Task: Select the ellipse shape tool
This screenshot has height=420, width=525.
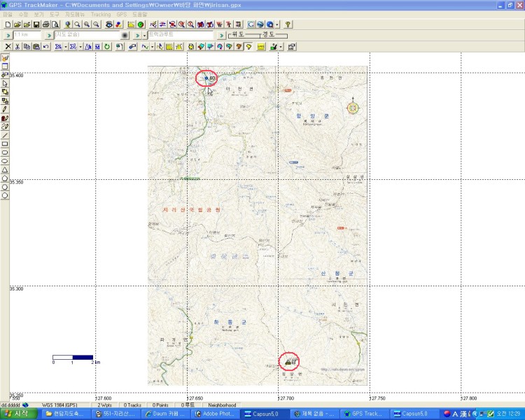Action: 5,161
